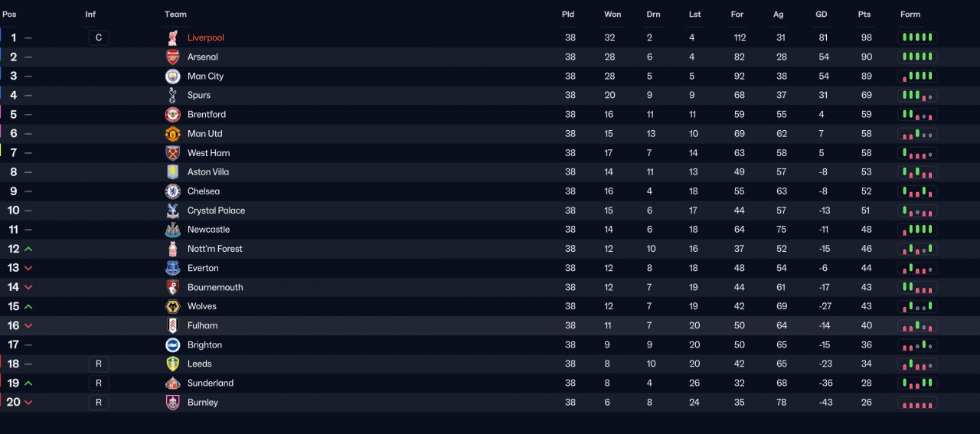The image size is (980, 434).
Task: Open the Crystal Palace team link
Action: click(x=216, y=210)
